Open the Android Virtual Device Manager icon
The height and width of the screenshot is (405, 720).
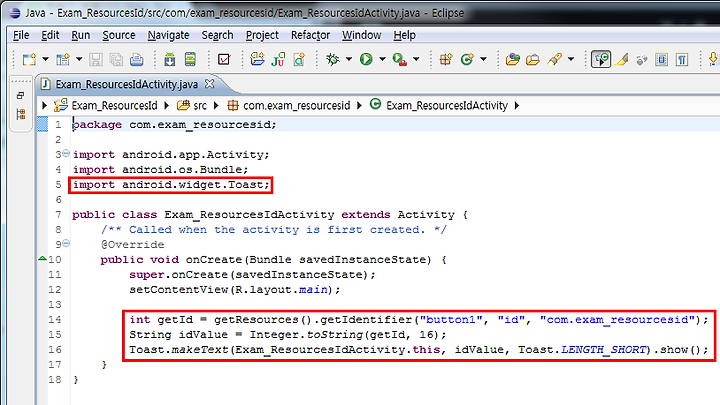coord(190,59)
